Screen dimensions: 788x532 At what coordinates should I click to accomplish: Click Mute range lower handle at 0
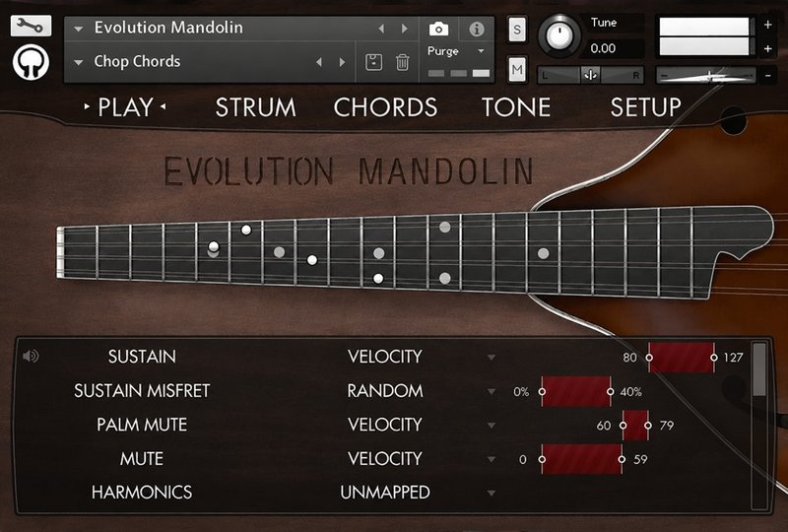(542, 459)
